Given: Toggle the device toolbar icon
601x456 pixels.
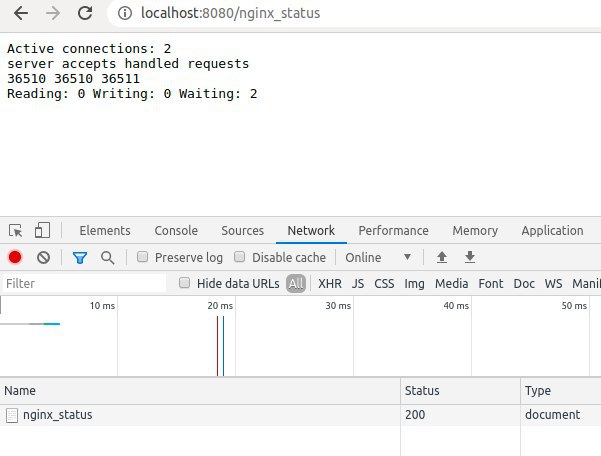Looking at the screenshot, I should point(42,230).
